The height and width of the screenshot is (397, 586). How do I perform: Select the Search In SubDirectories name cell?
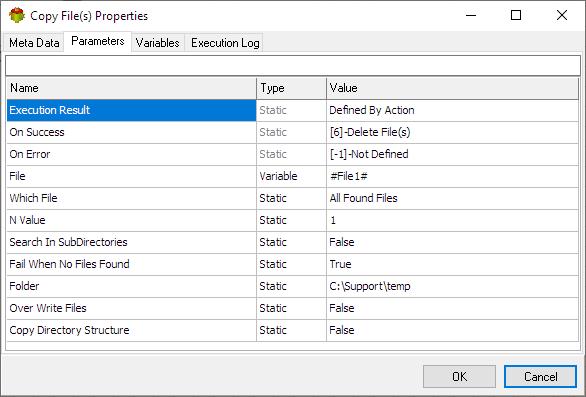tap(132, 242)
